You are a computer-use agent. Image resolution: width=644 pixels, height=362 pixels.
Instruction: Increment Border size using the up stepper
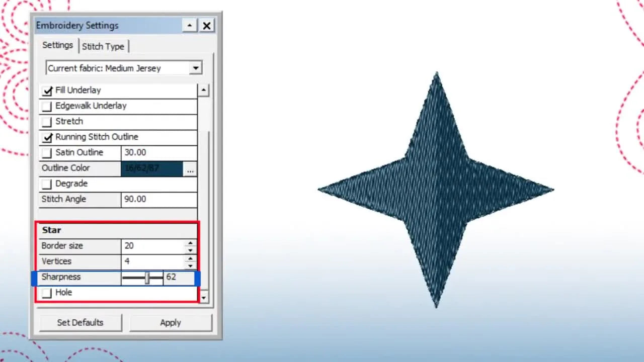click(190, 243)
